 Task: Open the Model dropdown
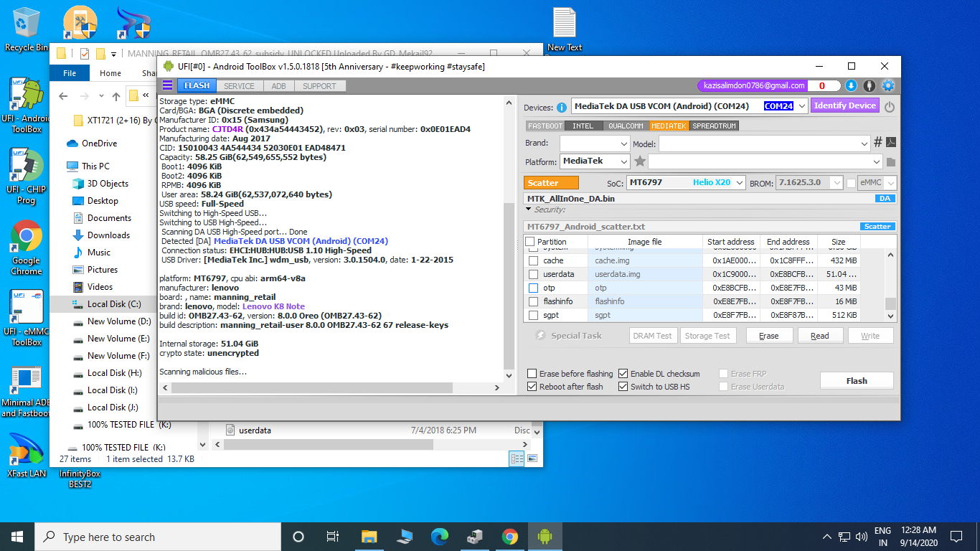pos(864,143)
